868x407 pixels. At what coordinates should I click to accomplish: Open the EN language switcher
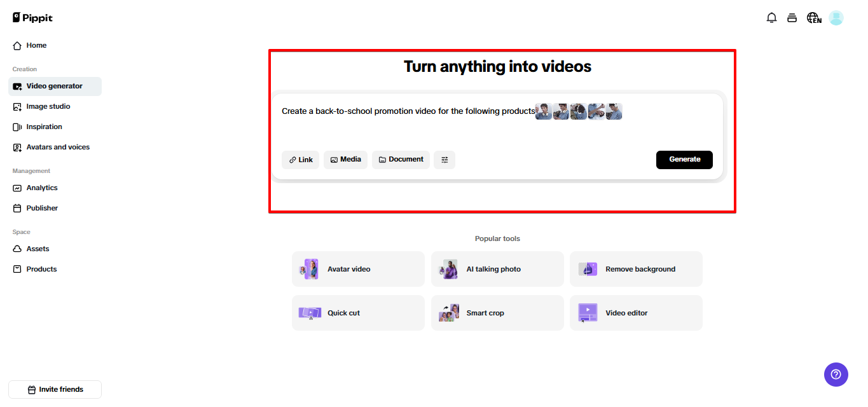click(x=814, y=17)
